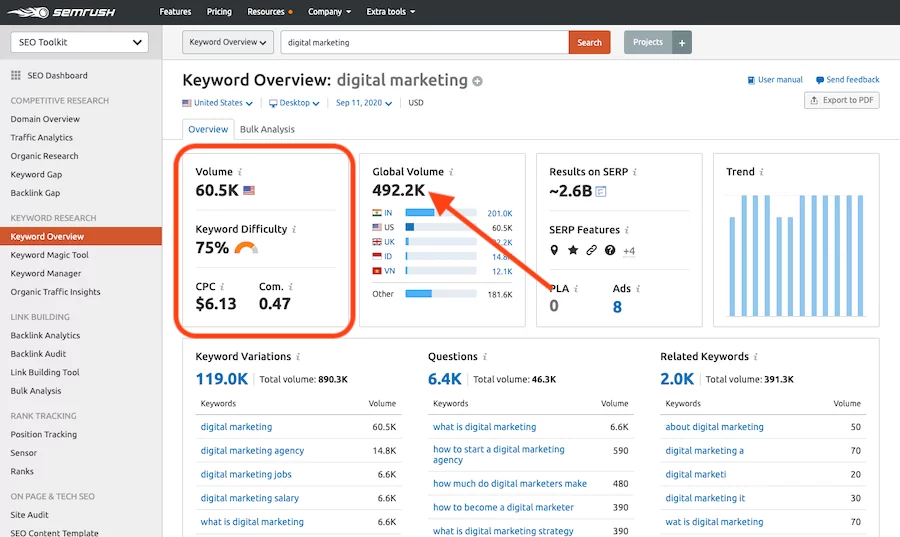900x537 pixels.
Task: Click the Semrush logo
Action: 61,12
